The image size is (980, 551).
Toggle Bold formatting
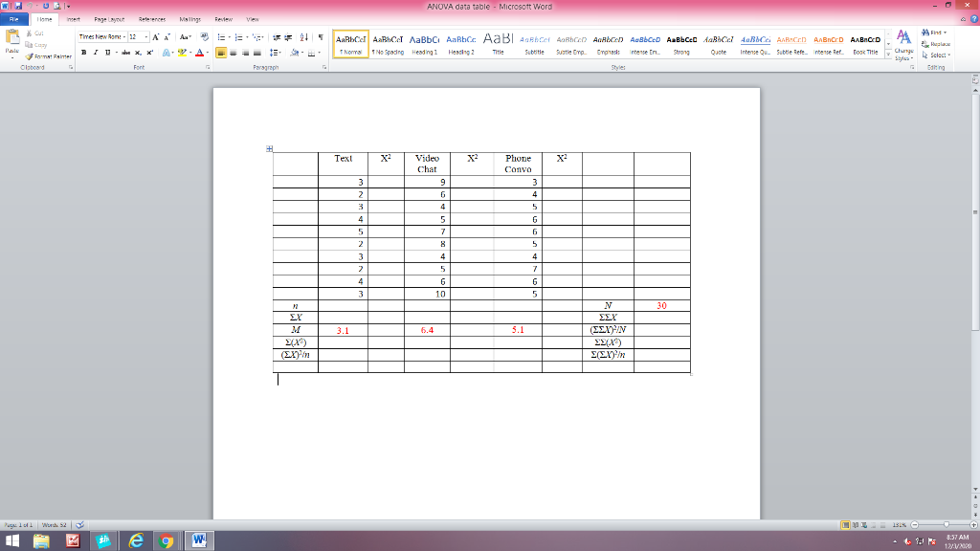coord(84,53)
